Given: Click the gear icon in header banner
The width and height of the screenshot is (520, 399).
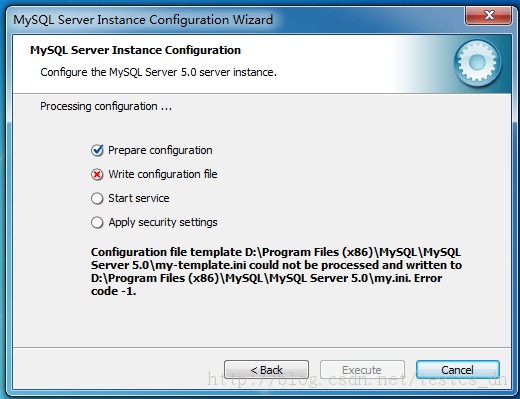Looking at the screenshot, I should (477, 63).
